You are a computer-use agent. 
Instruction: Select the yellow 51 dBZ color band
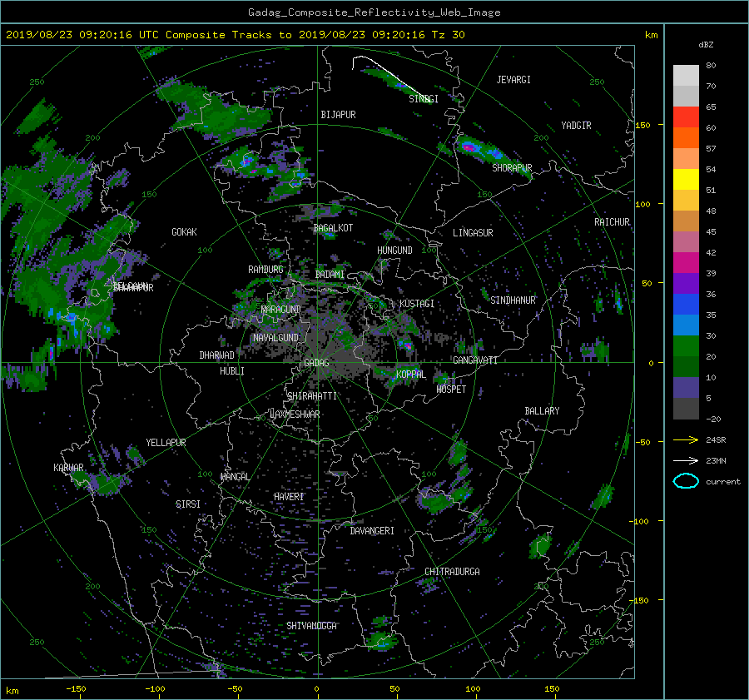coord(686,179)
